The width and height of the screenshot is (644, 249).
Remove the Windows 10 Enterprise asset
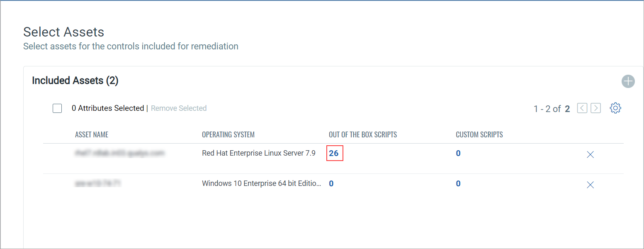pos(591,185)
